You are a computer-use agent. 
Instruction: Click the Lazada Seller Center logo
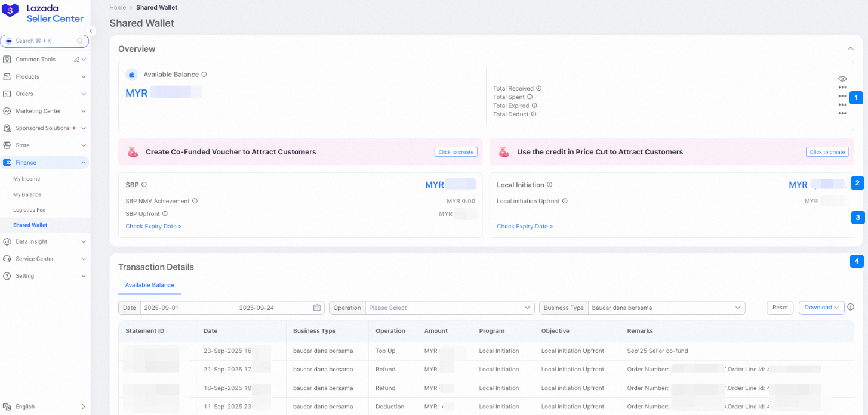44,13
